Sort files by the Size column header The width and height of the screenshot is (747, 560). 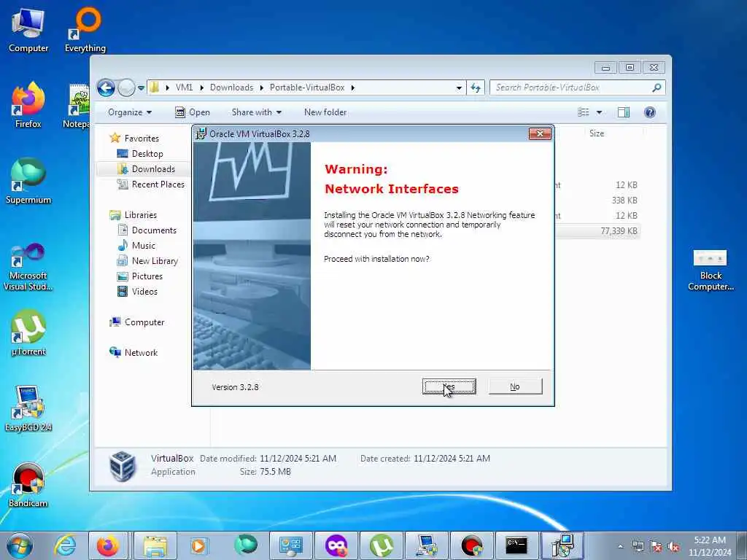(x=597, y=133)
